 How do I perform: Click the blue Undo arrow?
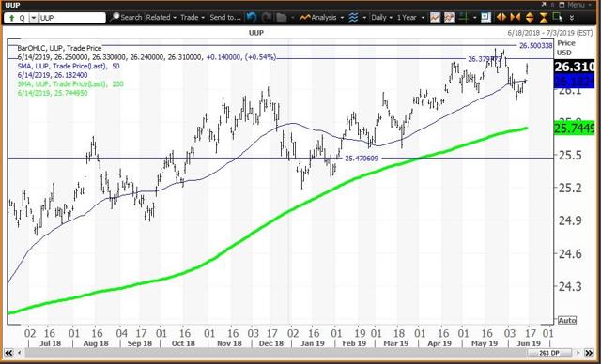point(252,17)
